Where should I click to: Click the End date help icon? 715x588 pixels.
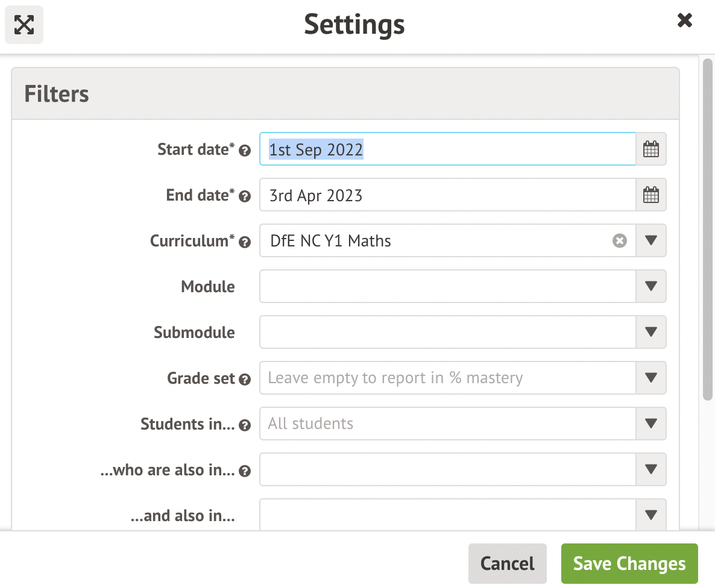click(x=245, y=196)
